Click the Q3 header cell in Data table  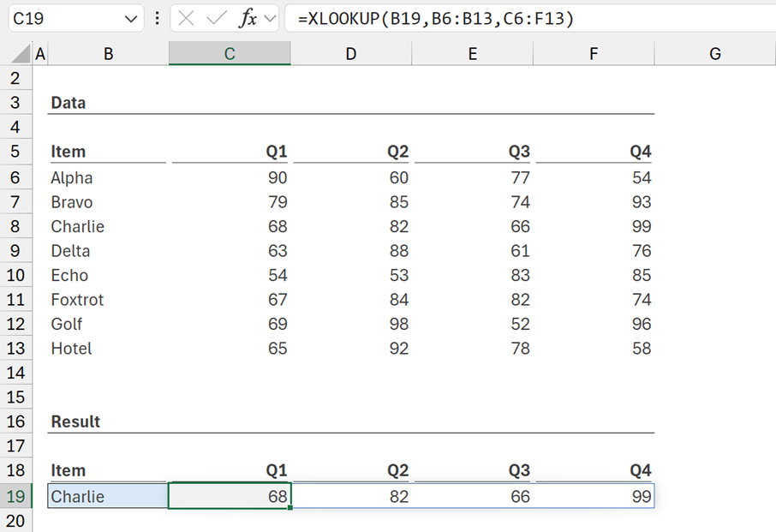(473, 152)
